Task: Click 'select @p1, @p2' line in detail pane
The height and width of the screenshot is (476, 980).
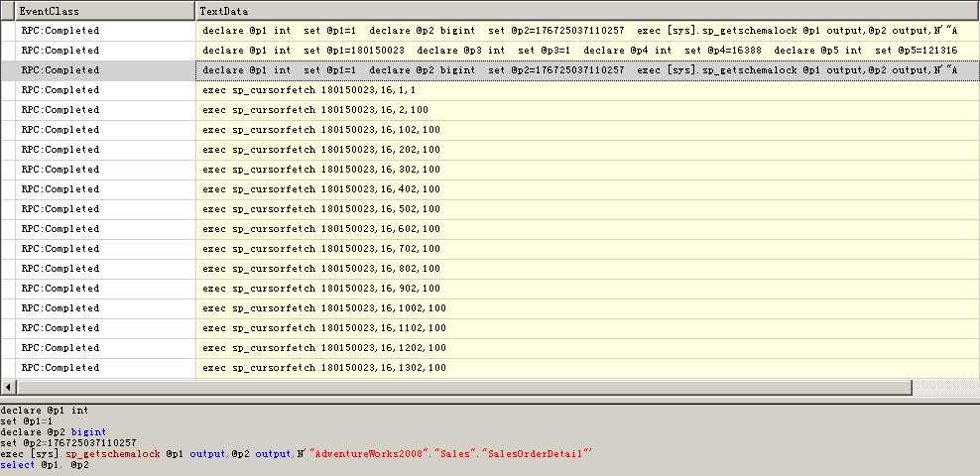Action: (x=45, y=465)
